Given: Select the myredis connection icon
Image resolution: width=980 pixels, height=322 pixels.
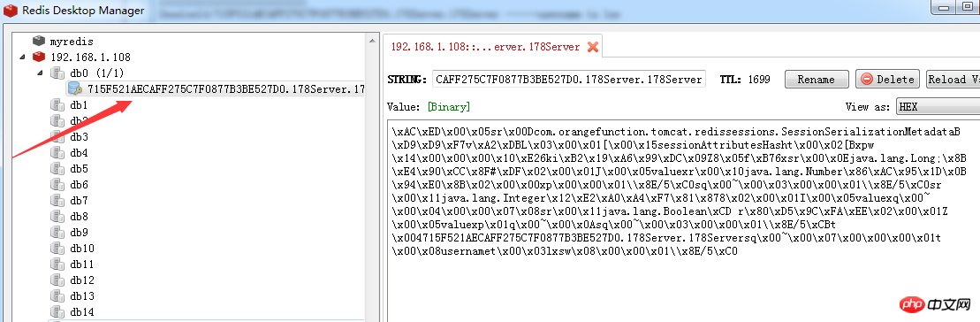Looking at the screenshot, I should [x=39, y=42].
